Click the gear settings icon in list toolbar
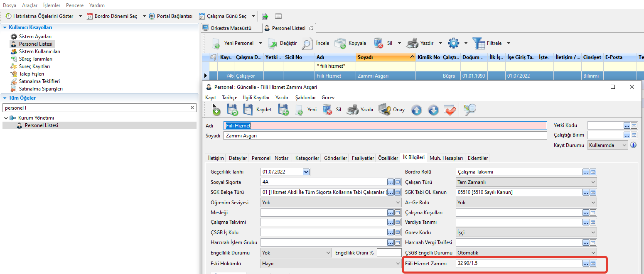644x274 pixels. coord(453,43)
